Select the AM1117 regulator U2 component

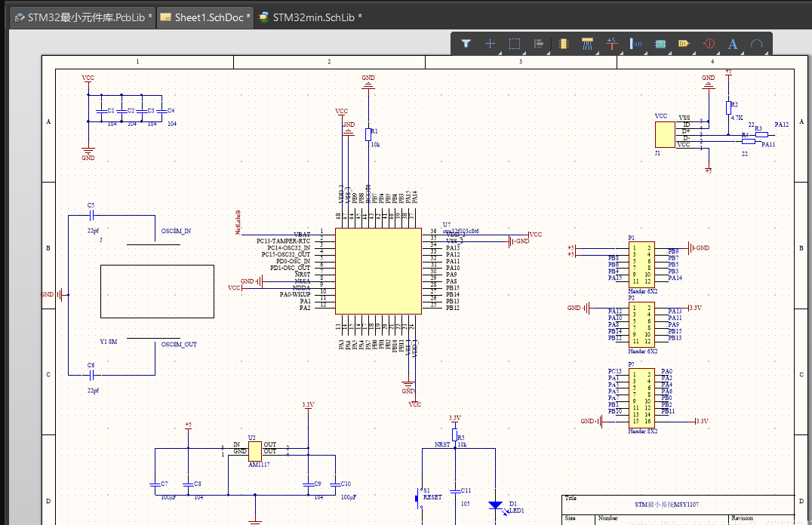point(255,452)
